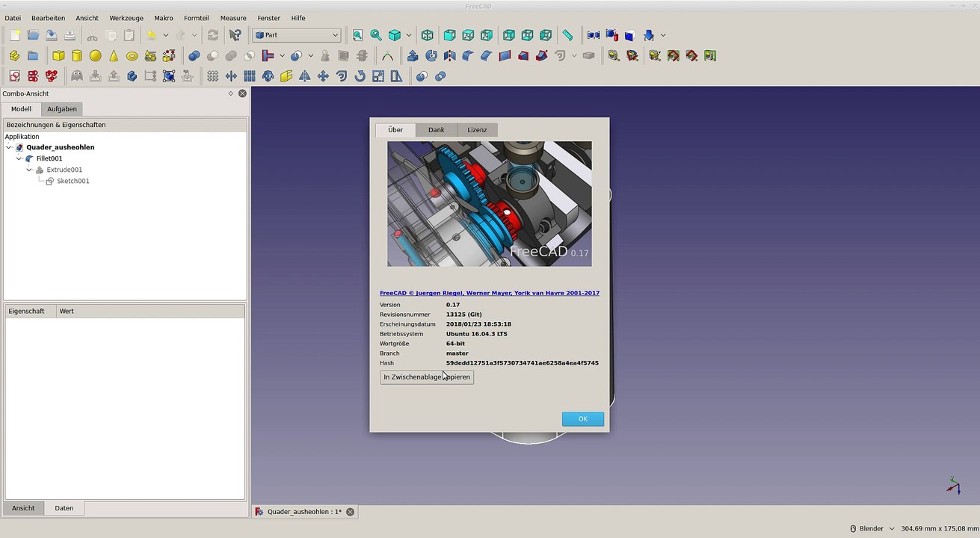The height and width of the screenshot is (538, 980).
Task: Switch to the Aufgaben tab
Action: (62, 109)
